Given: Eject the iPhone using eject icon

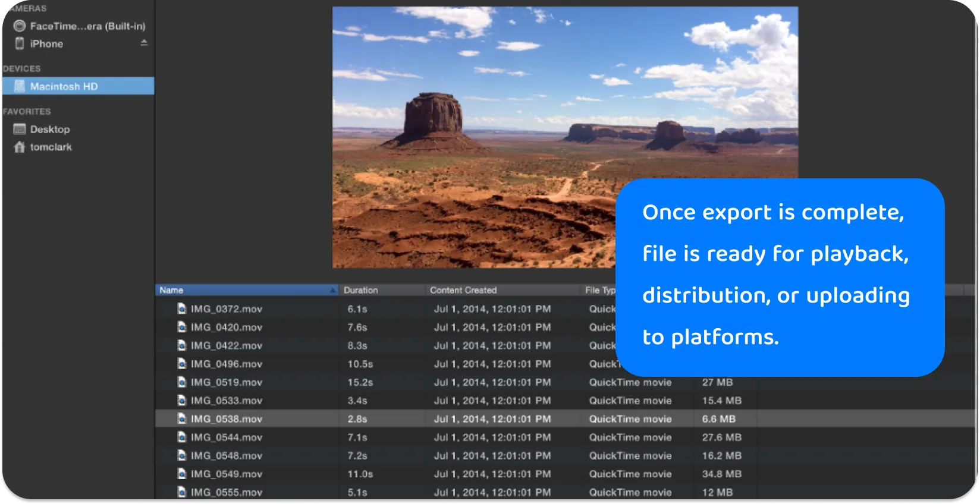Looking at the screenshot, I should (144, 43).
